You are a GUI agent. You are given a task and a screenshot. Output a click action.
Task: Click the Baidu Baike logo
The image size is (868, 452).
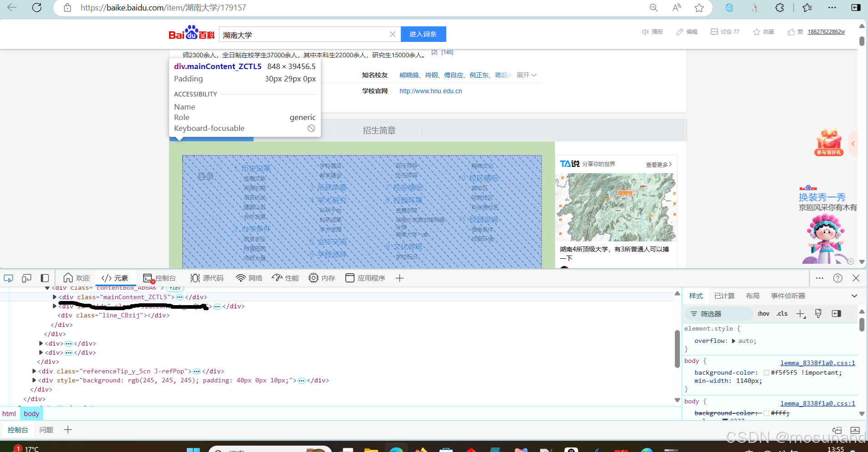click(191, 33)
